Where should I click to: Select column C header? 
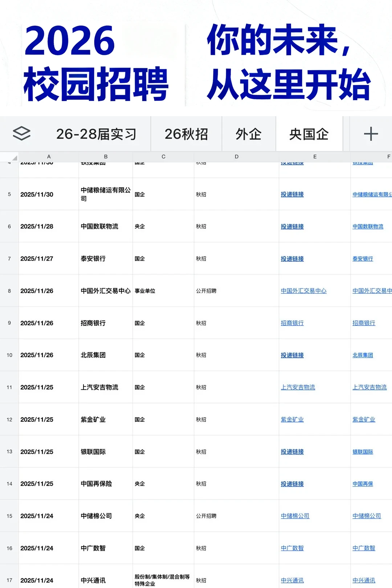click(163, 157)
